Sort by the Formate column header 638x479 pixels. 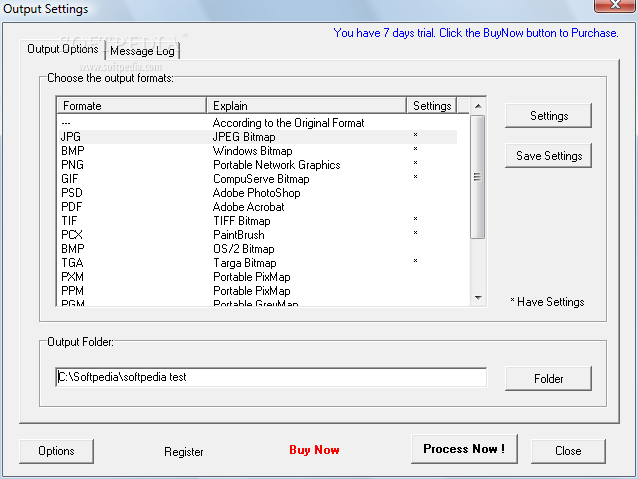(x=131, y=106)
